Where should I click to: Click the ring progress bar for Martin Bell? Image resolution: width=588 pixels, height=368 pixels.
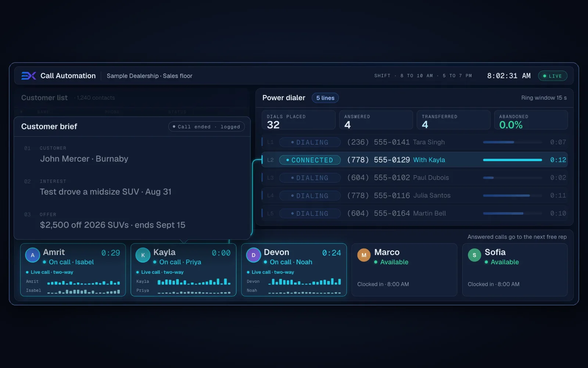(512, 213)
